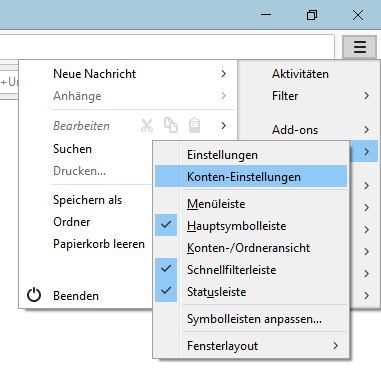Screen dimensions: 381x382
Task: Close the application window
Action: click(358, 15)
